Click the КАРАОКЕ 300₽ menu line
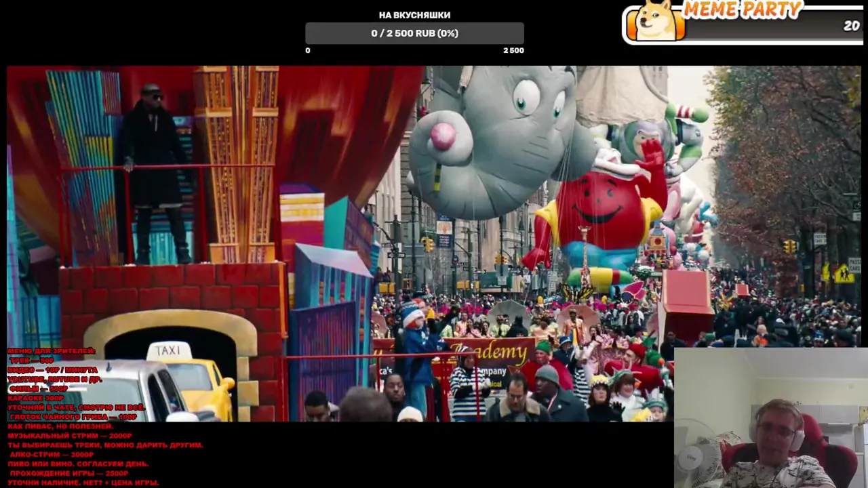 click(x=35, y=399)
